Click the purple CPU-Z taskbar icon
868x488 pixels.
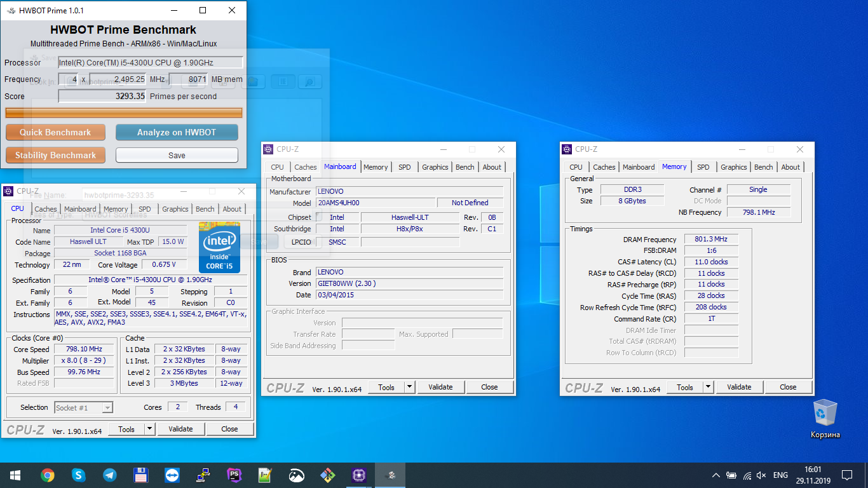(x=358, y=475)
